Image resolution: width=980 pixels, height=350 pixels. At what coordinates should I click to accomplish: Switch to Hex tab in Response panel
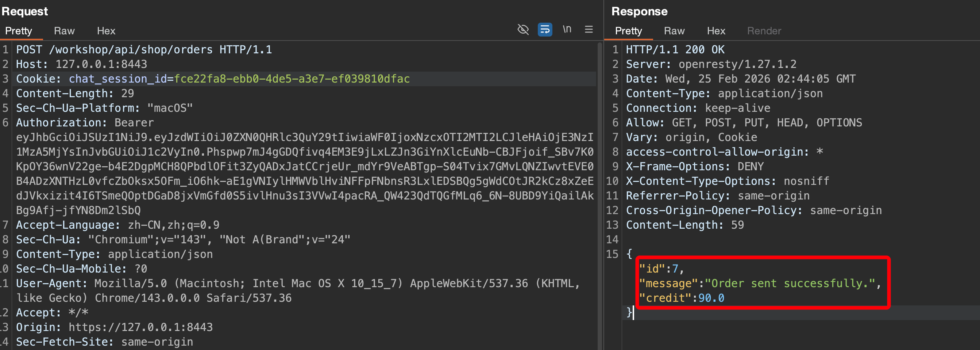pos(715,31)
